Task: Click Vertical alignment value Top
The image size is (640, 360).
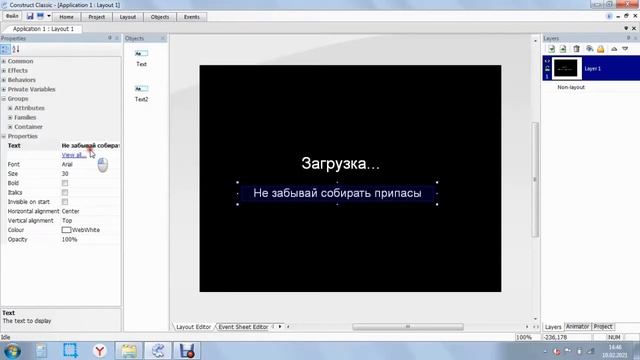Action: point(67,221)
